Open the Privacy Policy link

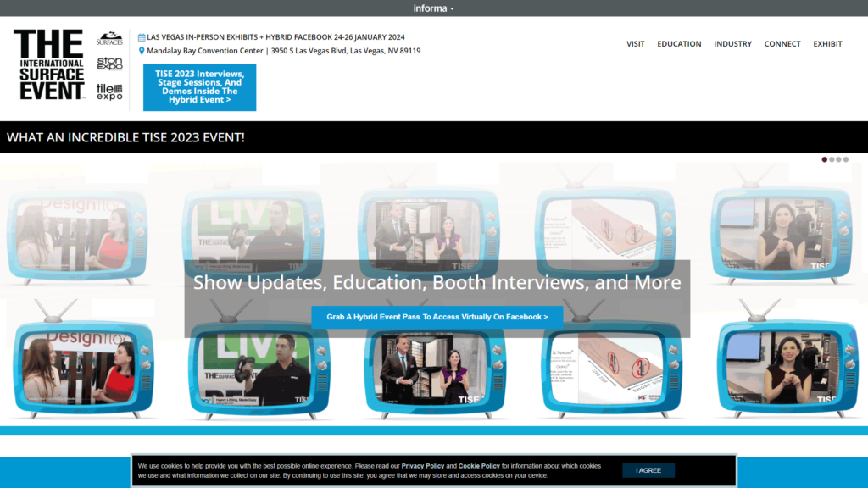click(x=423, y=466)
